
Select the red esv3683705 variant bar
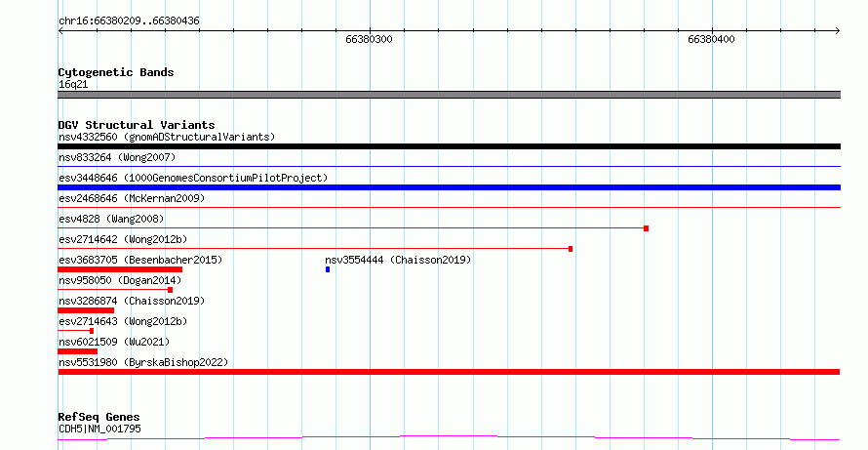pyautogui.click(x=120, y=269)
